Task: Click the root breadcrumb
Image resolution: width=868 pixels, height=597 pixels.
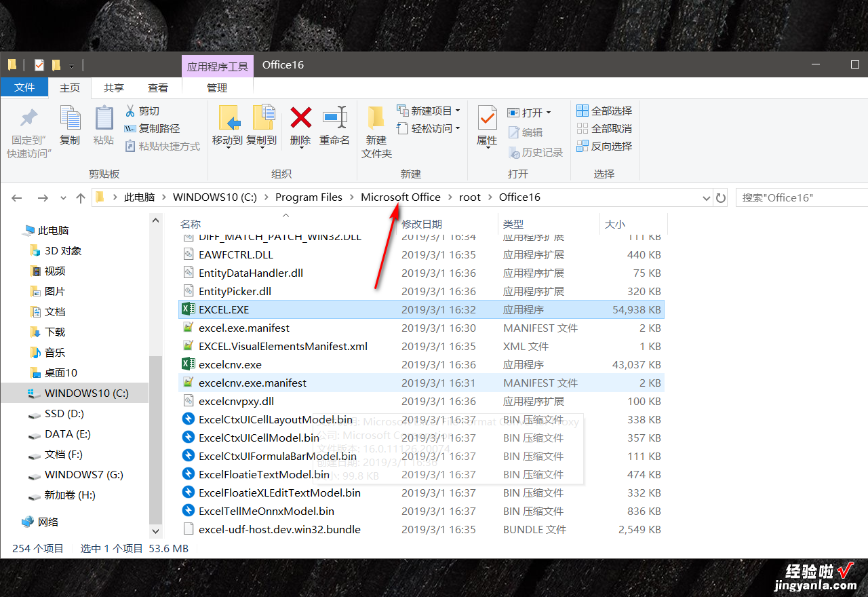Action: 469,197
